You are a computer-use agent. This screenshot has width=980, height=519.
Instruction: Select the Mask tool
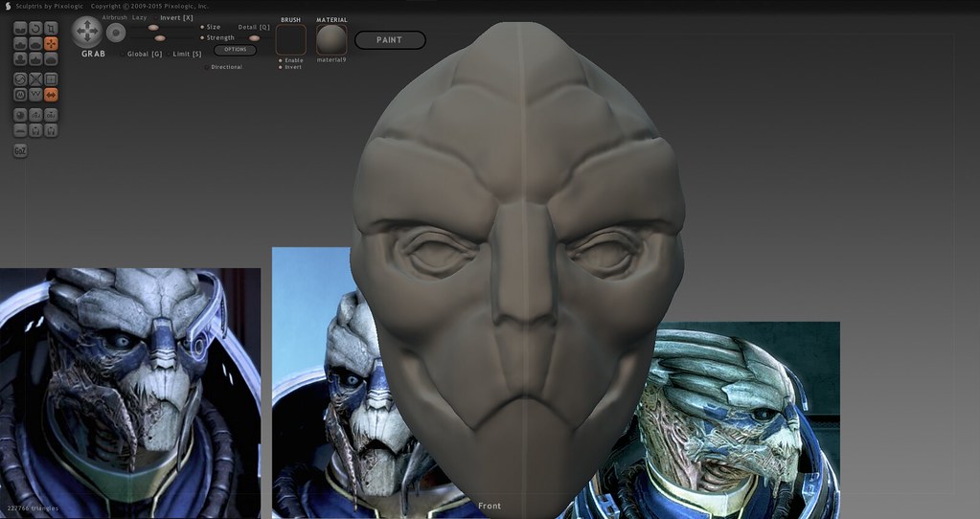pyautogui.click(x=20, y=95)
